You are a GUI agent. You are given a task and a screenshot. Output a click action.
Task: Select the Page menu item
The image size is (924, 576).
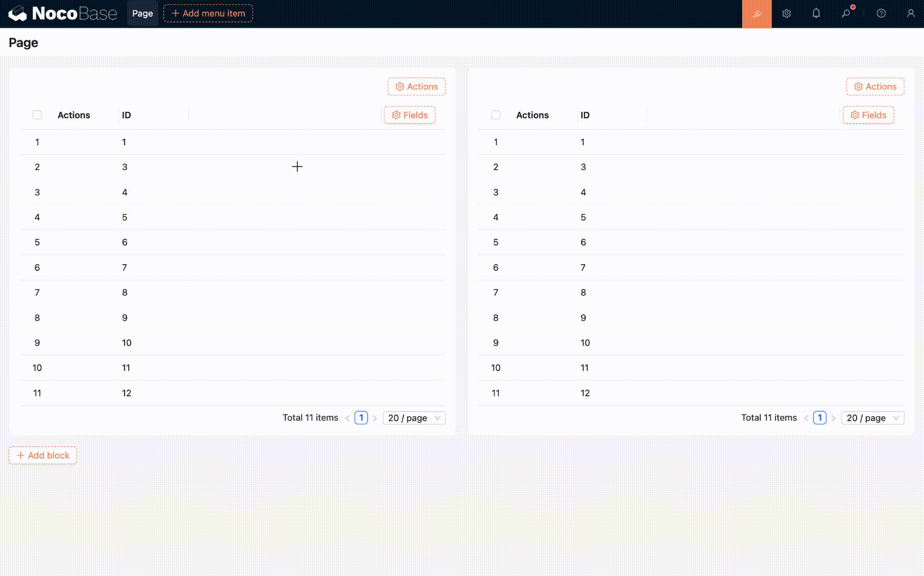[142, 14]
